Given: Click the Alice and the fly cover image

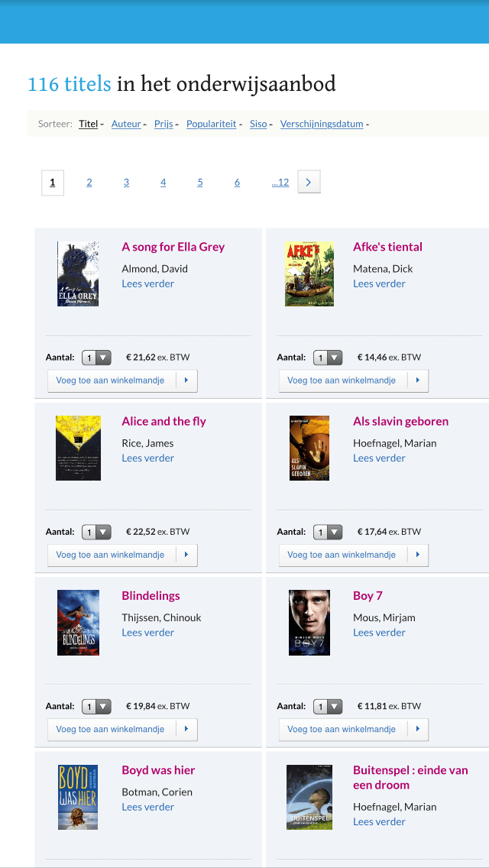Looking at the screenshot, I should click(x=78, y=449).
